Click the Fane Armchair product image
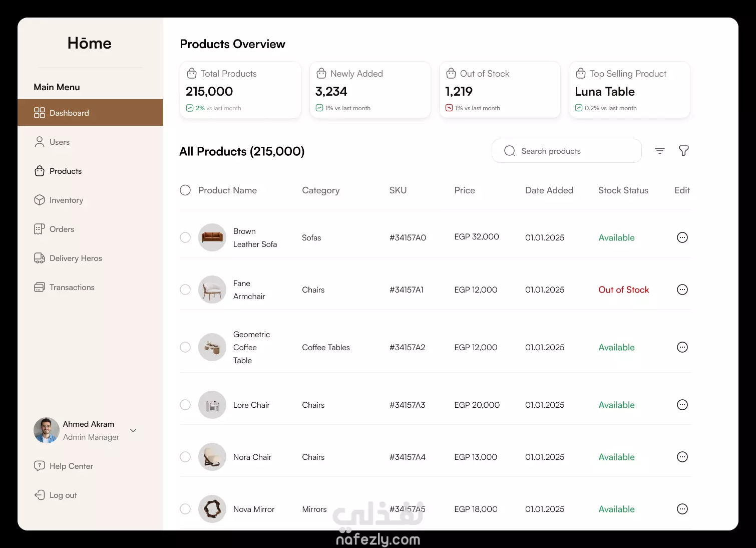 click(212, 290)
